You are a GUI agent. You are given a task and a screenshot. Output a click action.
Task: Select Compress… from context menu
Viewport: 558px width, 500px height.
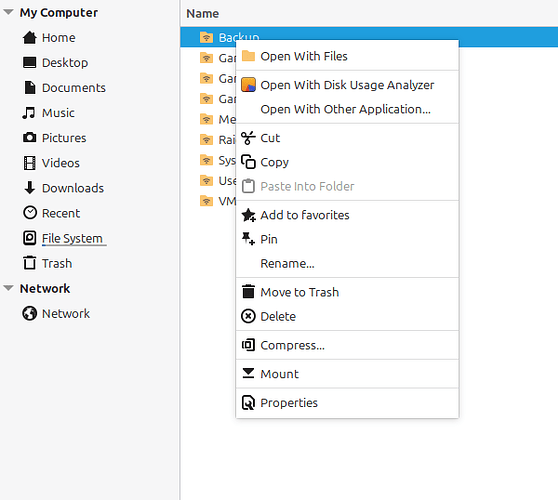pos(293,345)
